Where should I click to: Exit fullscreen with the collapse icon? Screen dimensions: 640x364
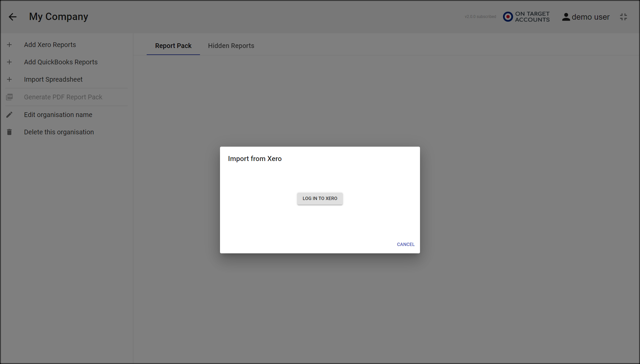coord(624,17)
